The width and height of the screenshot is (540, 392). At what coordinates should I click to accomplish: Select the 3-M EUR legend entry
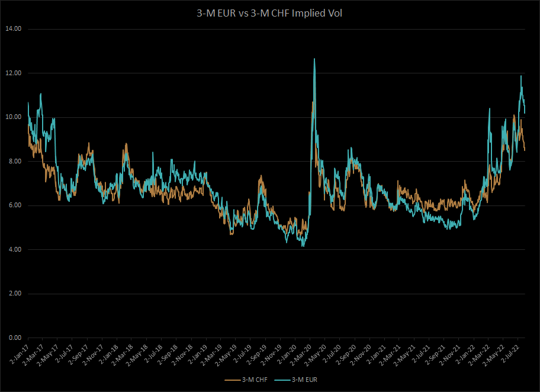pyautogui.click(x=306, y=378)
